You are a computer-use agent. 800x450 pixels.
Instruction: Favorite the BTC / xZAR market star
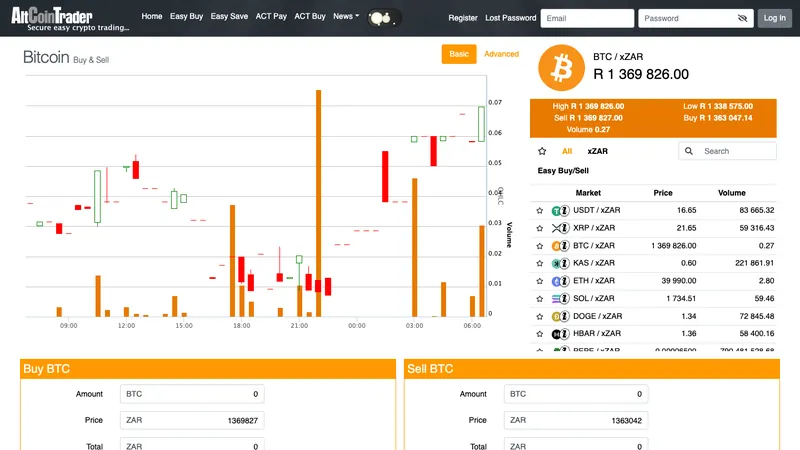[x=540, y=246]
